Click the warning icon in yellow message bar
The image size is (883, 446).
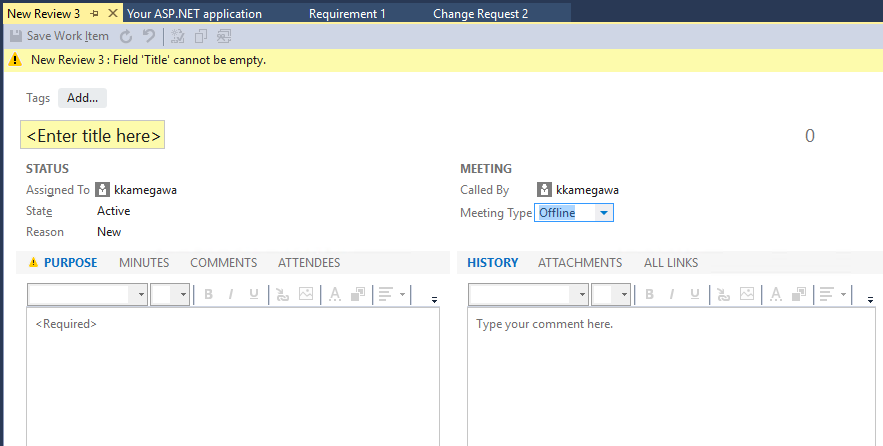(x=15, y=60)
